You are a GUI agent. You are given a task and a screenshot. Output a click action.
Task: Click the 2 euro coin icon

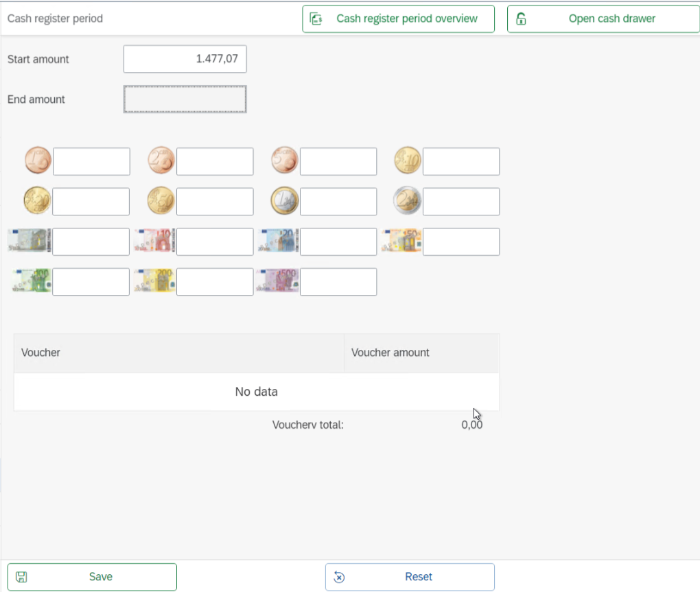pyautogui.click(x=407, y=202)
